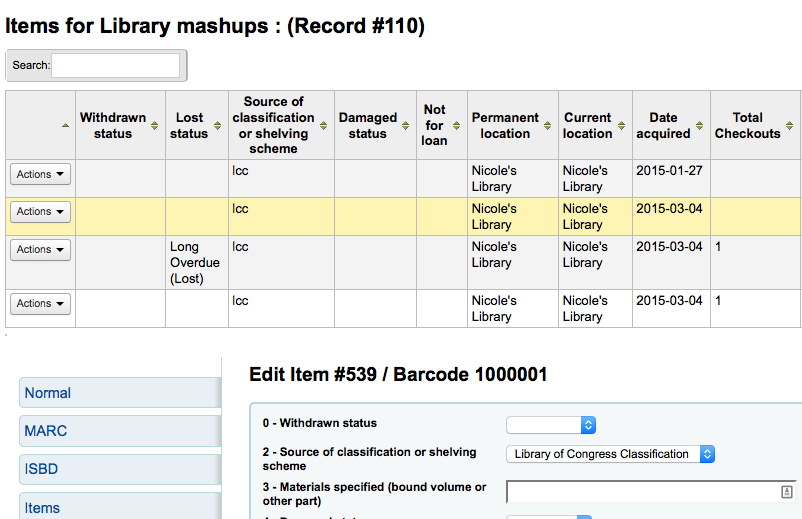This screenshot has width=802, height=519.
Task: Sort by Source of classification column arrows
Action: click(323, 125)
